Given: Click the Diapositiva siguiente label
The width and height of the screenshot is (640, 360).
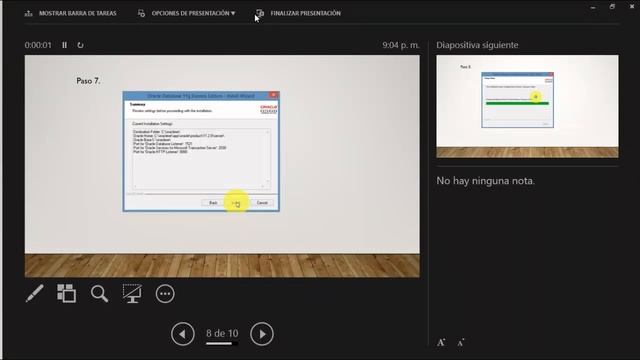Looking at the screenshot, I should 477,45.
